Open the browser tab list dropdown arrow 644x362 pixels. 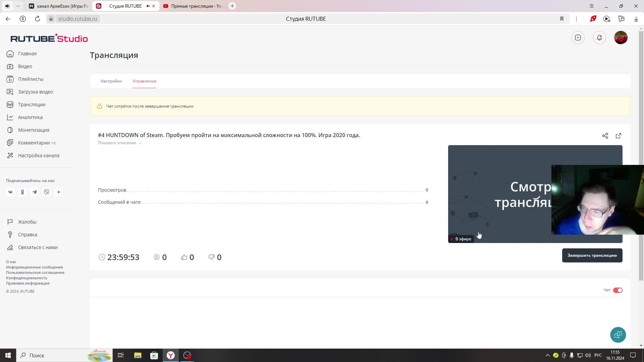(x=18, y=6)
